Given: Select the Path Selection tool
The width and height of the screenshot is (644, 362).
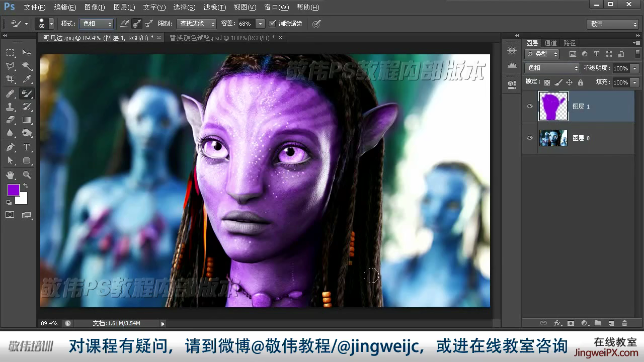Looking at the screenshot, I should click(x=10, y=161).
